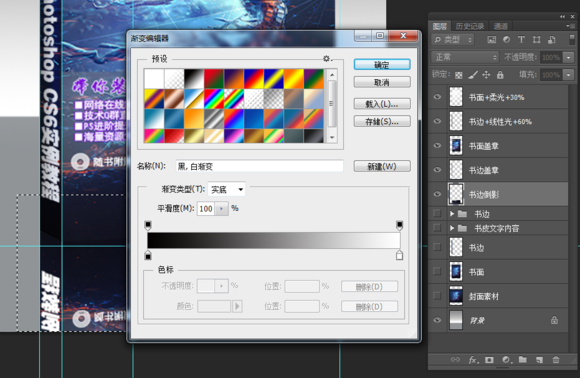Create new adjustment layer icon
Viewport: 580px width, 378px height.
pos(506,360)
